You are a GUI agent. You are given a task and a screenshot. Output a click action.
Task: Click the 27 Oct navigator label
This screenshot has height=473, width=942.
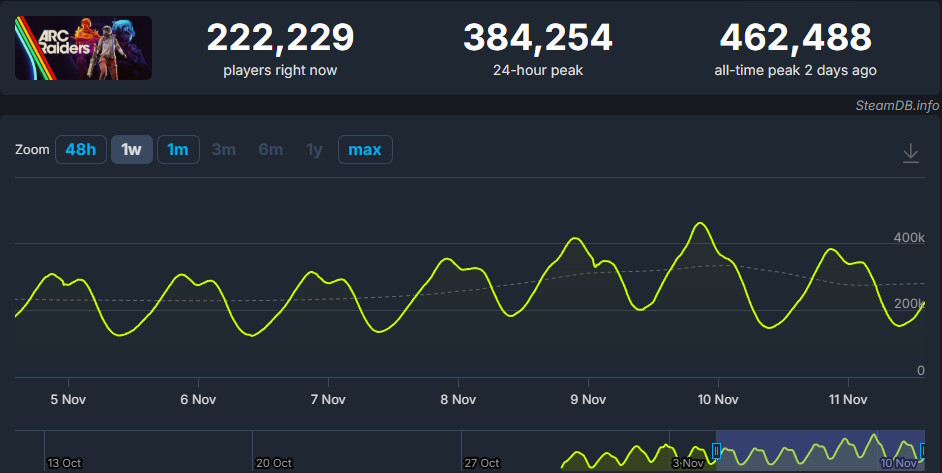pyautogui.click(x=482, y=463)
